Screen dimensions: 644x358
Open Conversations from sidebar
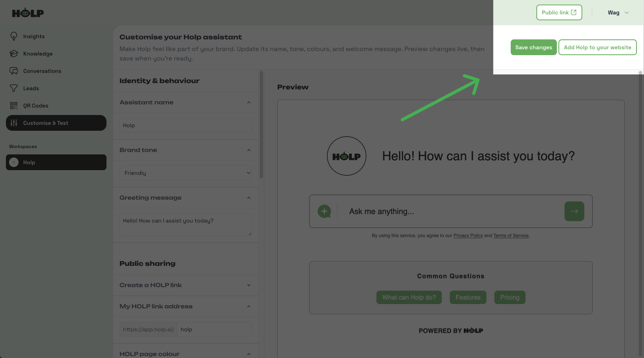(x=56, y=71)
